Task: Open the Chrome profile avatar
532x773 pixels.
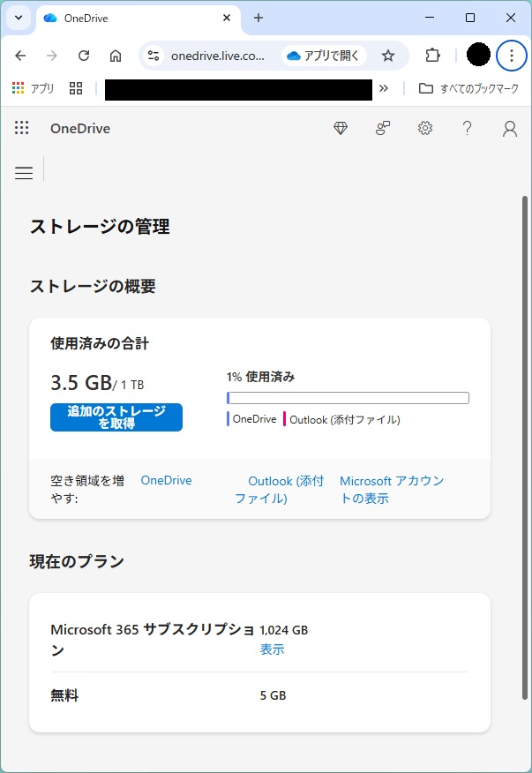Action: tap(478, 55)
